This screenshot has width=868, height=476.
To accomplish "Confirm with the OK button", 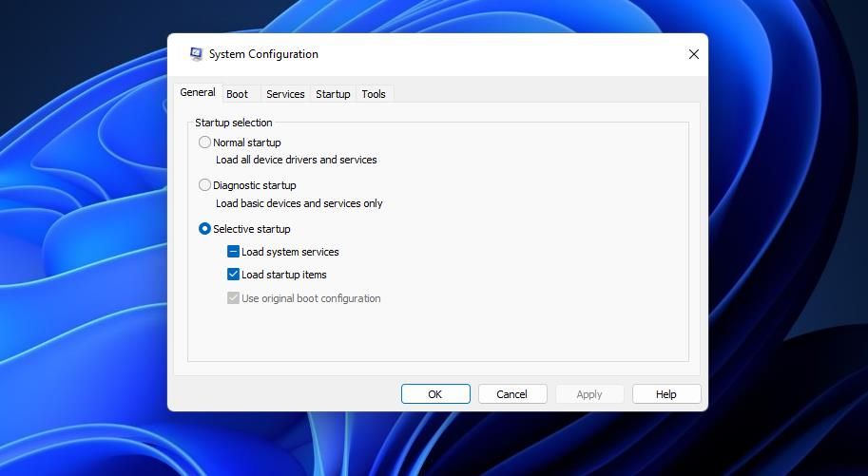I will point(435,394).
